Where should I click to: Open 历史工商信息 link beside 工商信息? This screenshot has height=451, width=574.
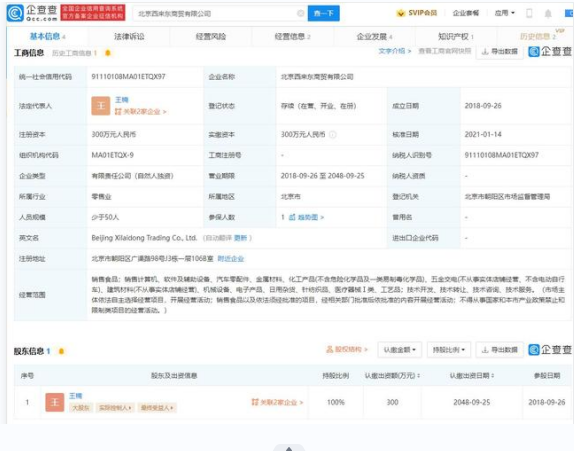(x=74, y=53)
